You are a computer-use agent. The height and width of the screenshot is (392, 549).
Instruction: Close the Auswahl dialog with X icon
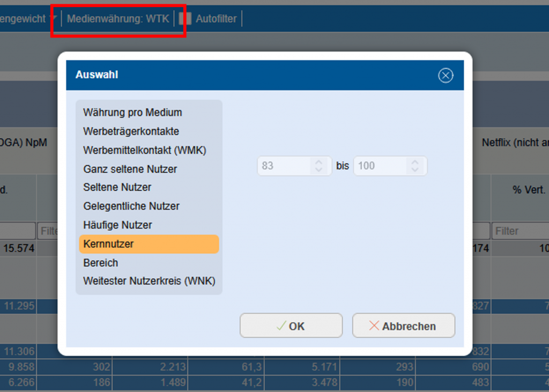click(x=446, y=76)
